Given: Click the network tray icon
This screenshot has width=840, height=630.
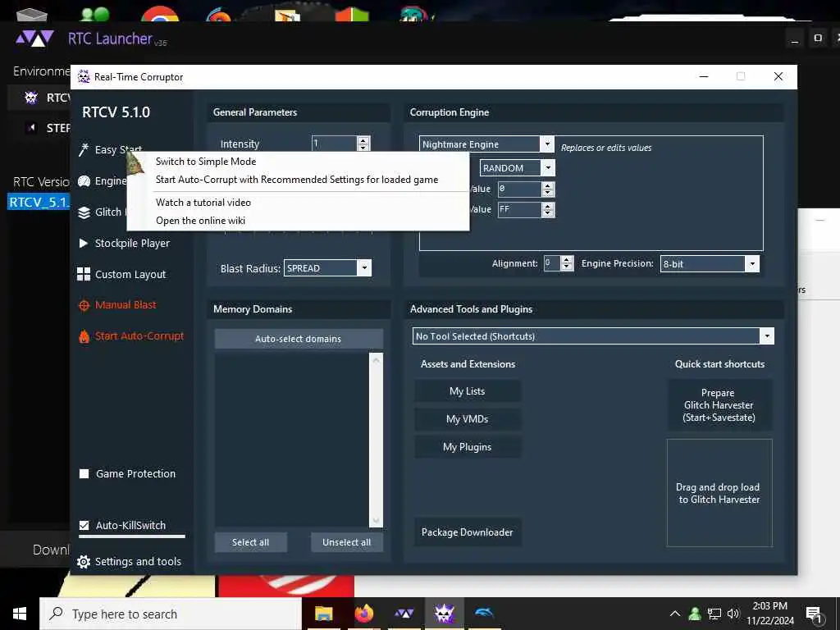Looking at the screenshot, I should coord(714,614).
